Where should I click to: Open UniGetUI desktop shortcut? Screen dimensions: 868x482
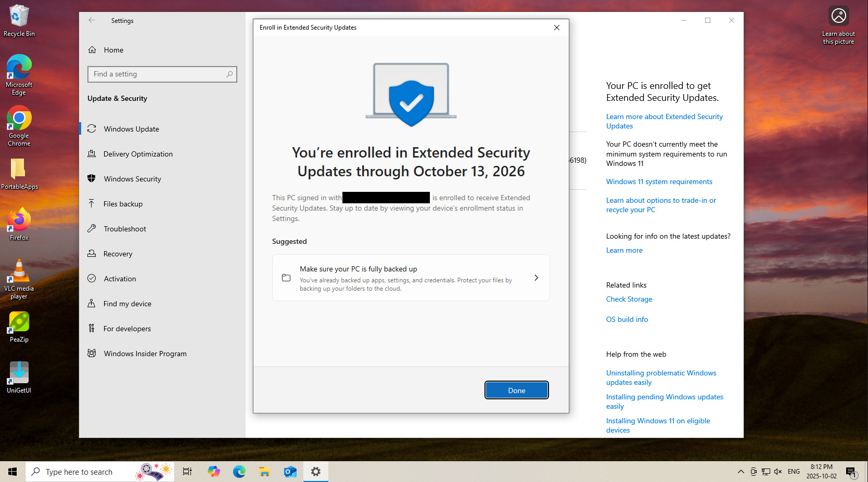pos(19,377)
